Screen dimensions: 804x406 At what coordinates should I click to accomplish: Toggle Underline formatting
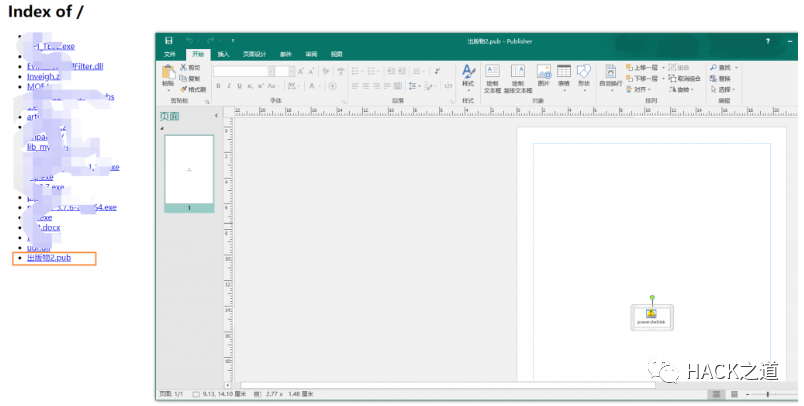click(x=239, y=86)
